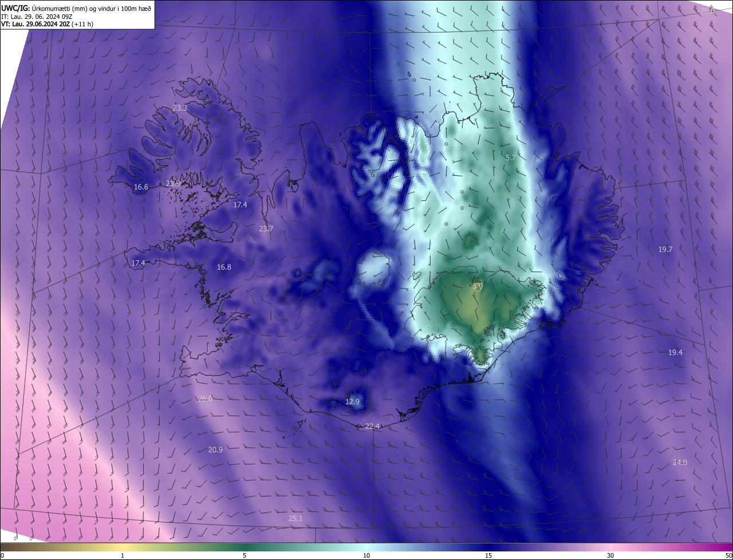The width and height of the screenshot is (733, 560).
Task: Pick the 23.9 value label
Action: click(173, 184)
